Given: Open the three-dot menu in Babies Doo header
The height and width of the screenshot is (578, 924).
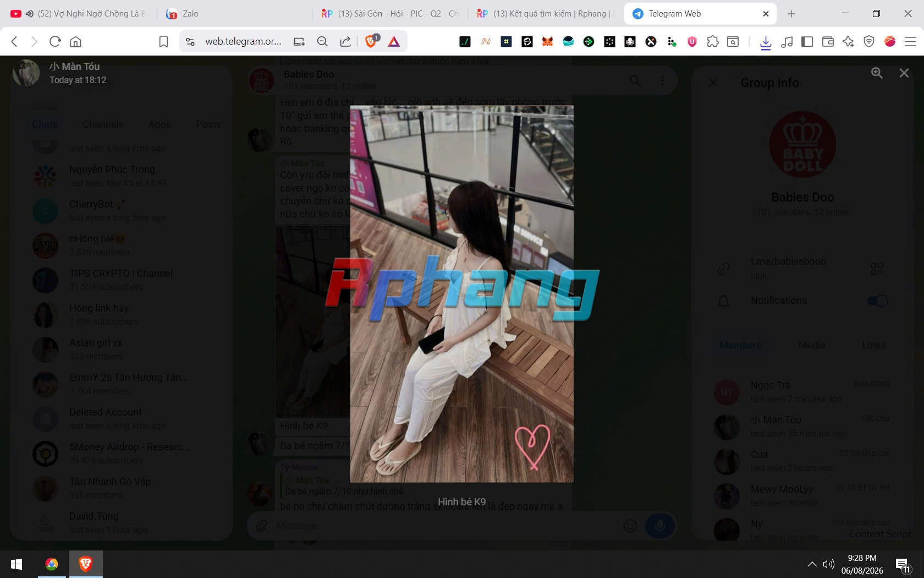Looking at the screenshot, I should (x=662, y=81).
